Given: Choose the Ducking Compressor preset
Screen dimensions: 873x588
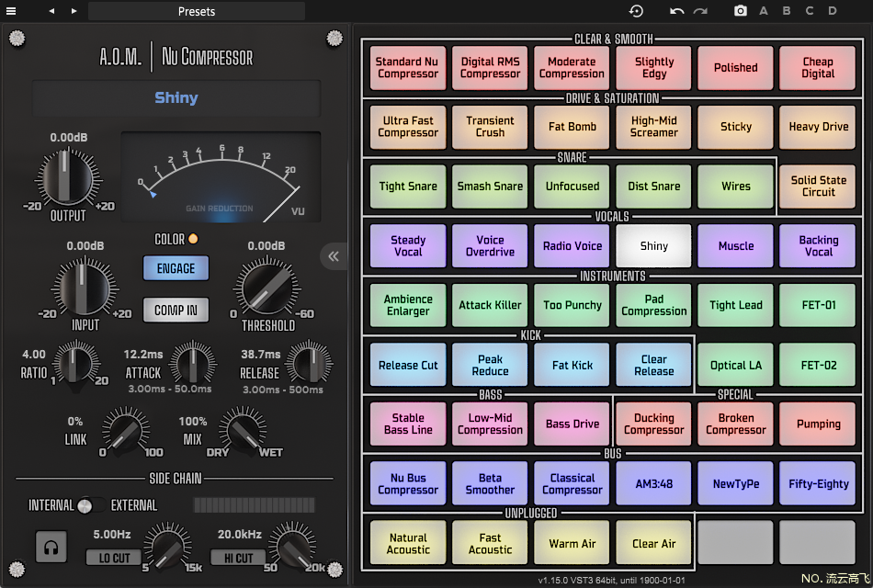Looking at the screenshot, I should (654, 424).
